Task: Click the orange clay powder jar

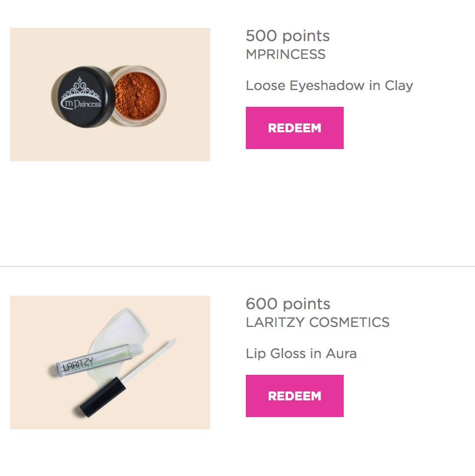Action: point(138,96)
